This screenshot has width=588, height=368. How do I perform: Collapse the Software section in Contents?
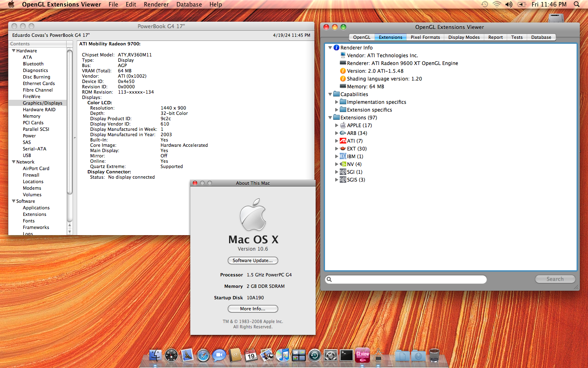13,201
